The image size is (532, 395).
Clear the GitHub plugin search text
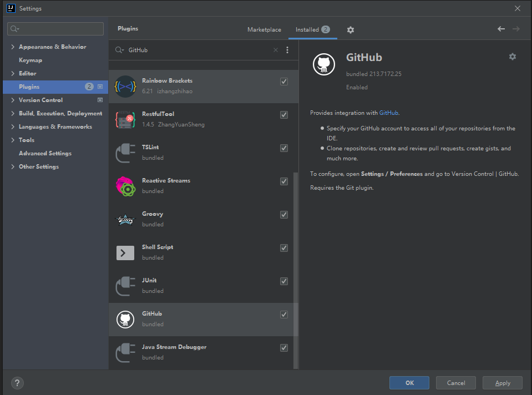tap(276, 50)
